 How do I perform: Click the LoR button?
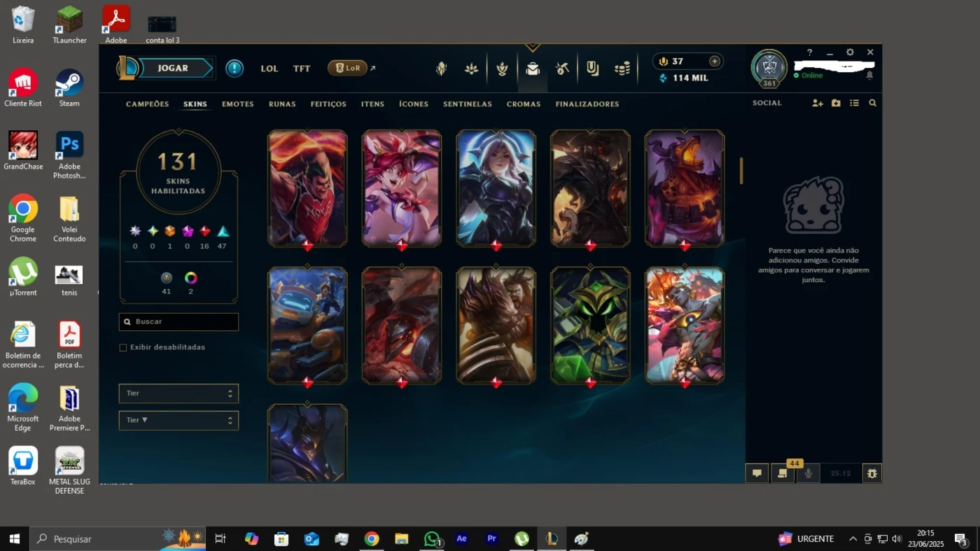coord(347,68)
